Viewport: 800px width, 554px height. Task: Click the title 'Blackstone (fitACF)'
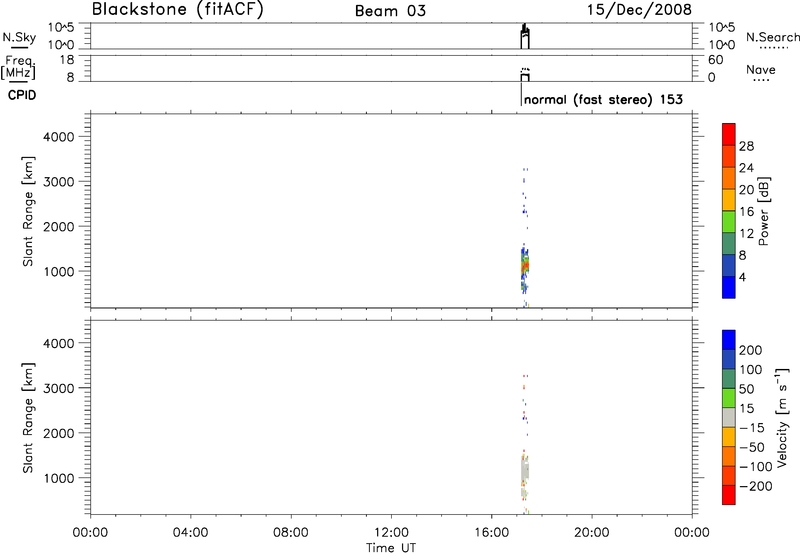coord(177,9)
